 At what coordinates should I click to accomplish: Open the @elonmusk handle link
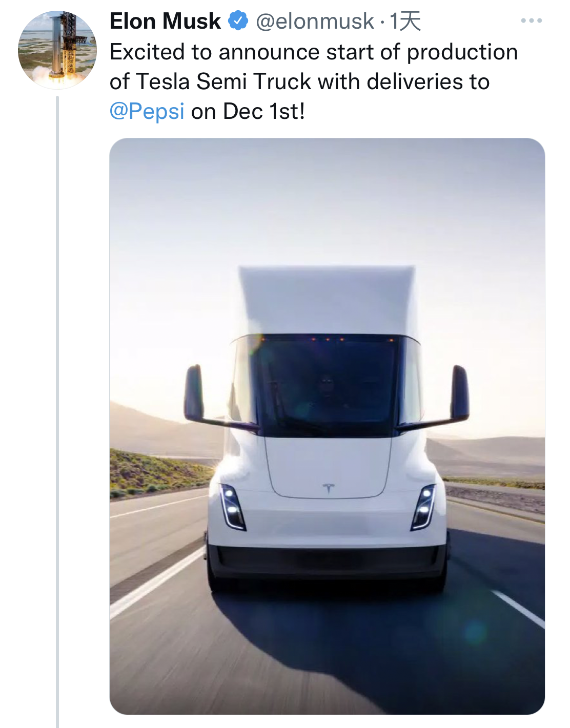(315, 22)
